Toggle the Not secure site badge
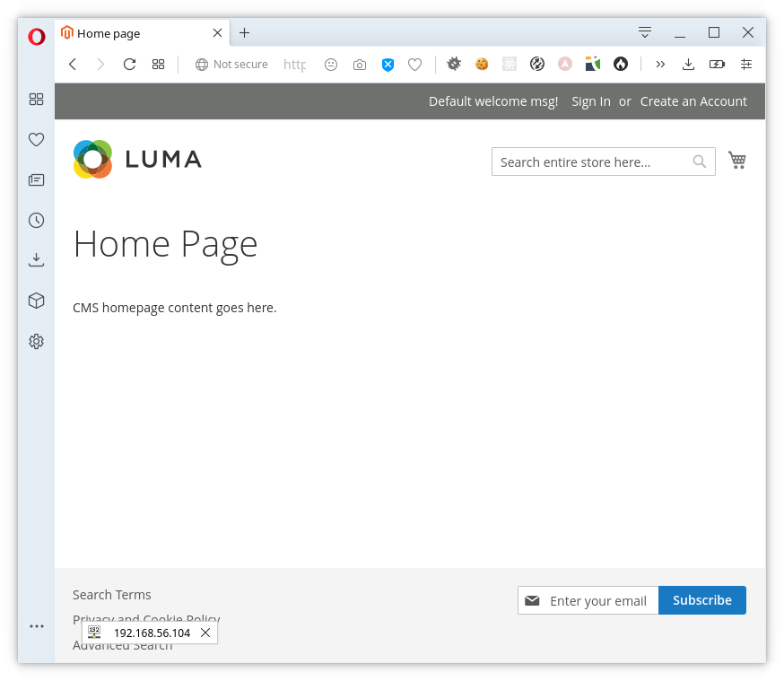Viewport: 784px width, 681px height. 231,64
